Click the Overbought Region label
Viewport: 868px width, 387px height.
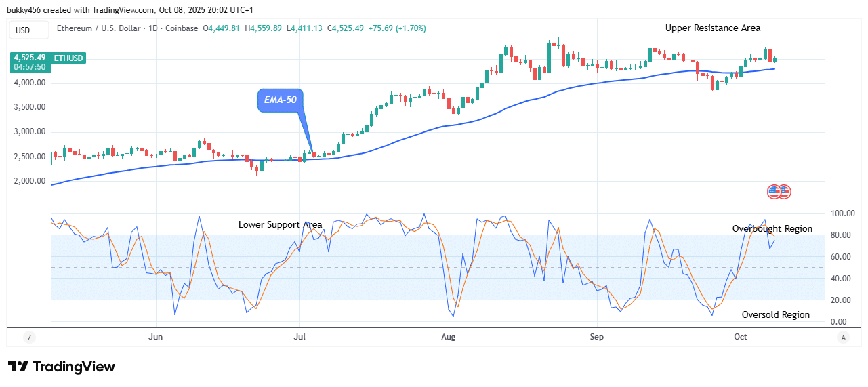[x=772, y=229]
